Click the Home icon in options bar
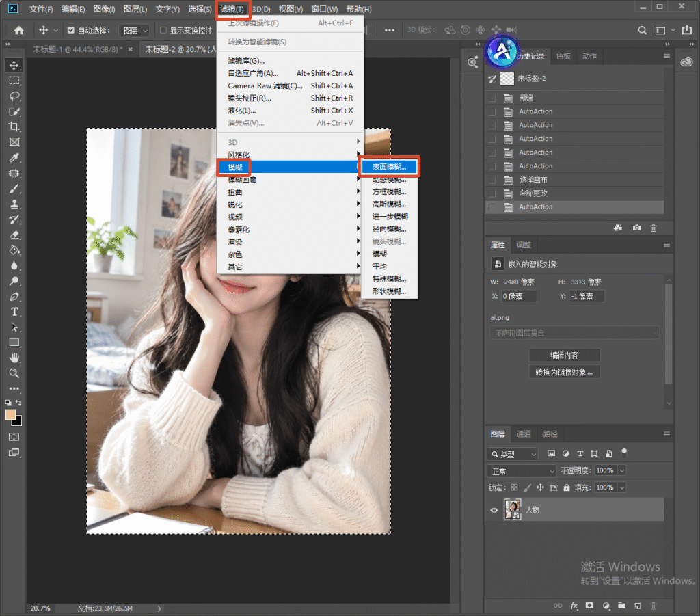The width and height of the screenshot is (700, 616). (18, 30)
